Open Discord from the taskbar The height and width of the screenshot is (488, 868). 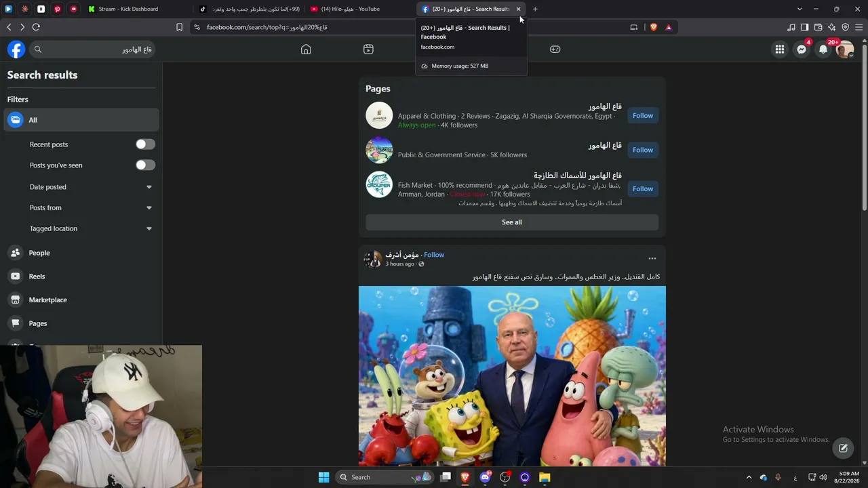click(485, 477)
